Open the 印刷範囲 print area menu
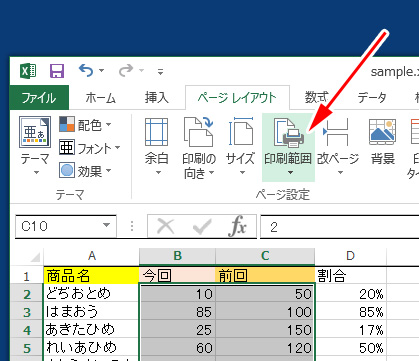This screenshot has height=361, width=419. click(288, 147)
